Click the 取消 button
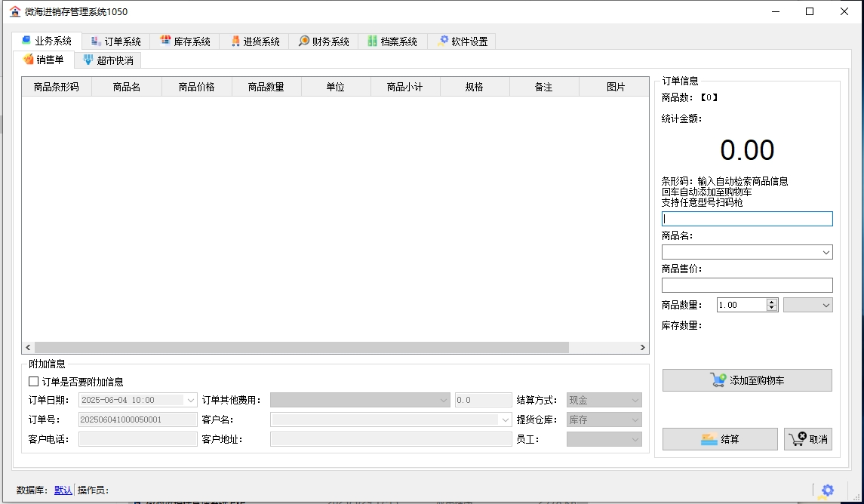This screenshot has width=864, height=504. tap(808, 439)
